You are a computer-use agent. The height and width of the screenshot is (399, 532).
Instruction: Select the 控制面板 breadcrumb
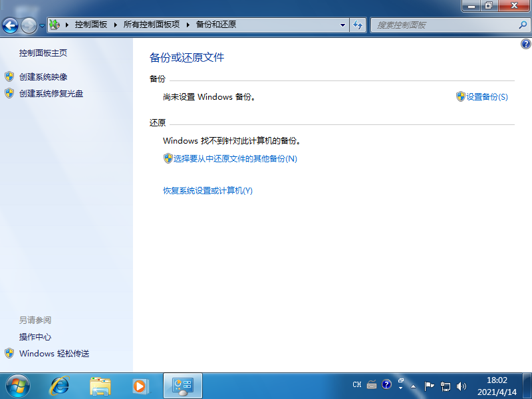point(91,25)
